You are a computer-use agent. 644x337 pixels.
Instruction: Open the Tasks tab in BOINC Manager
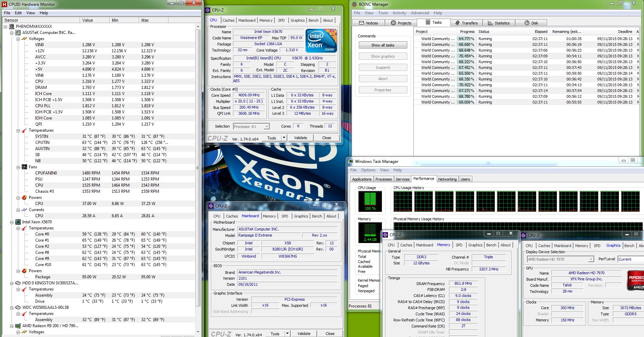pyautogui.click(x=433, y=23)
